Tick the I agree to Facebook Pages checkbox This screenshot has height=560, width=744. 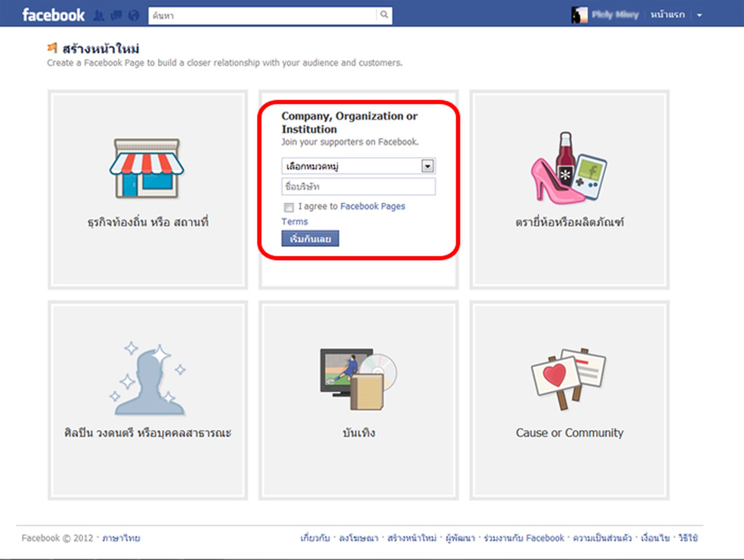(289, 207)
